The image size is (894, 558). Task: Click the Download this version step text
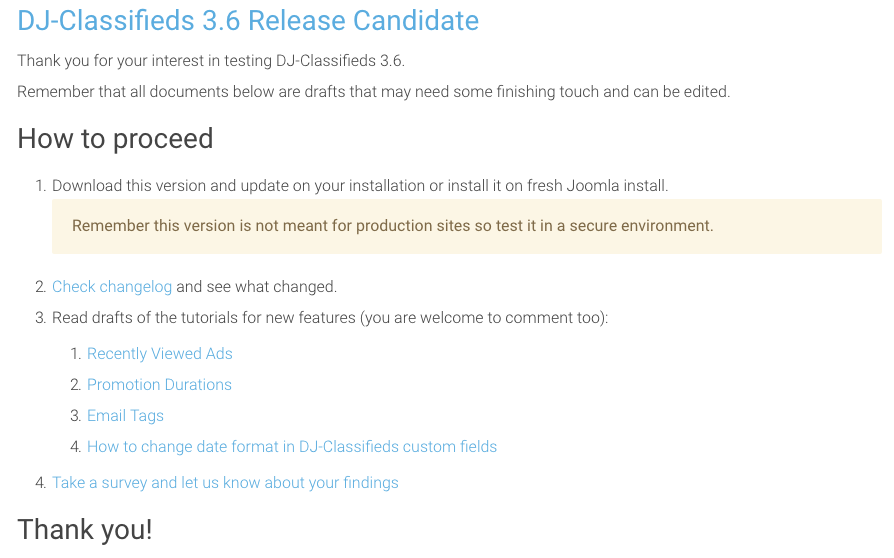tap(360, 186)
